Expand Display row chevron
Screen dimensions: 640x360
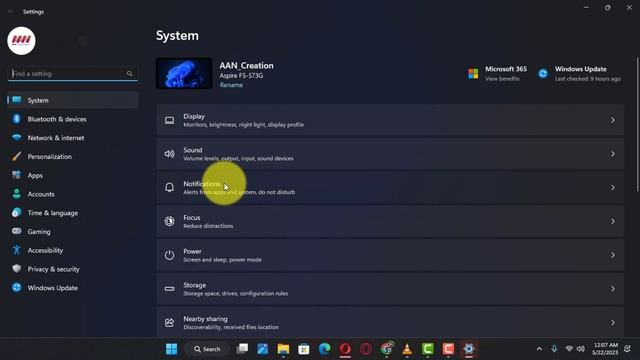613,120
